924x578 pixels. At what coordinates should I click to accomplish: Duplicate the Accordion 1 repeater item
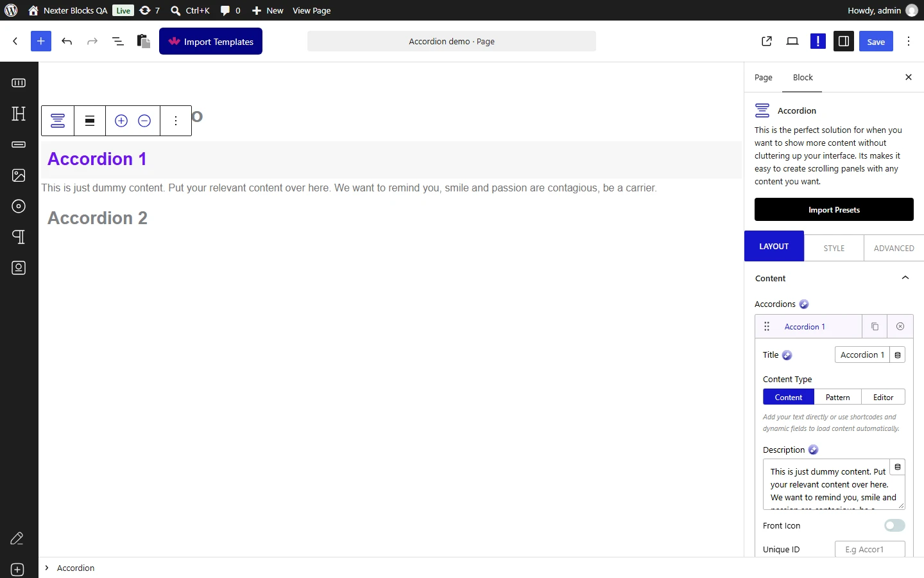[x=875, y=326]
